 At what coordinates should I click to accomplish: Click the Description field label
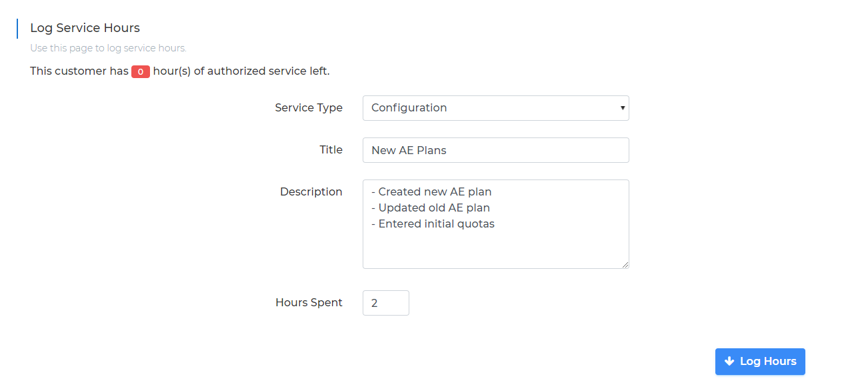[311, 191]
